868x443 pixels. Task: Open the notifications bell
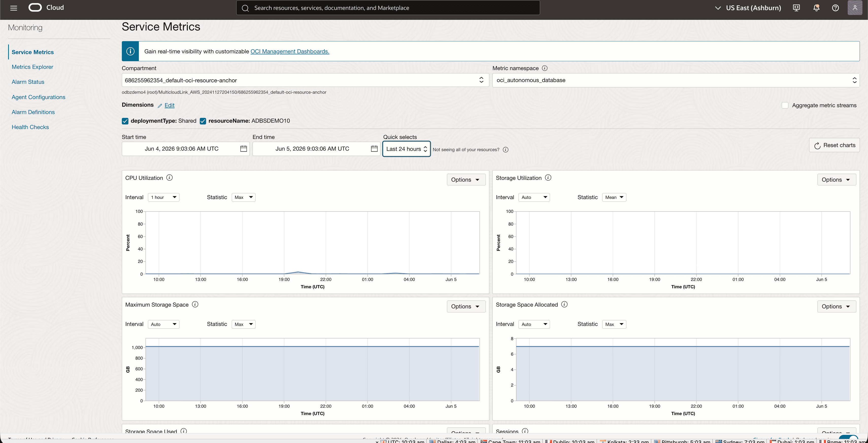(x=816, y=8)
